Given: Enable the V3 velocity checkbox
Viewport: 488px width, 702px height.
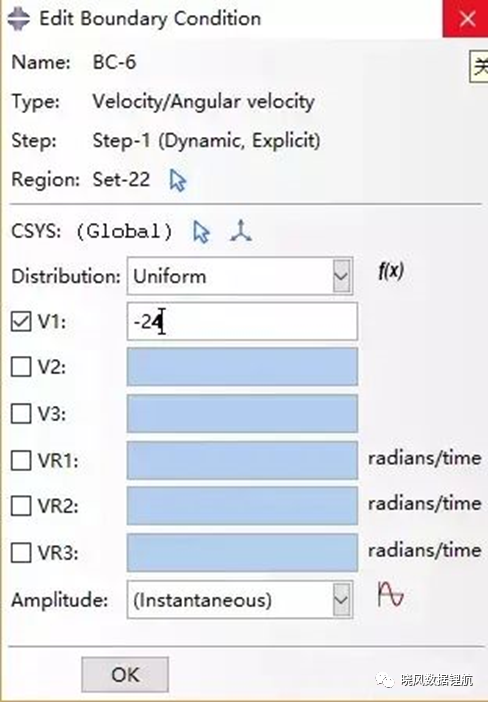Looking at the screenshot, I should tap(21, 413).
